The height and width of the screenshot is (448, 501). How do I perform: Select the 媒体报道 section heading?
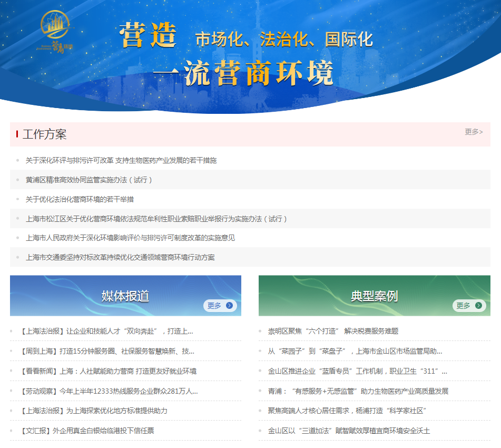pos(125,296)
